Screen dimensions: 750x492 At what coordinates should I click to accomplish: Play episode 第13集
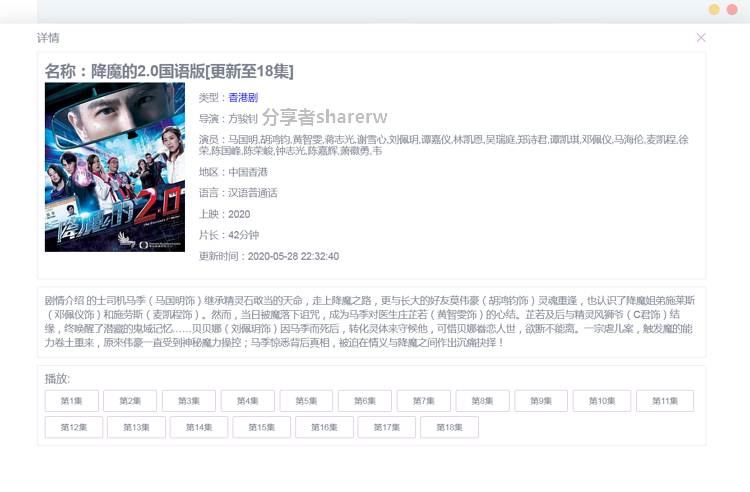point(136,427)
